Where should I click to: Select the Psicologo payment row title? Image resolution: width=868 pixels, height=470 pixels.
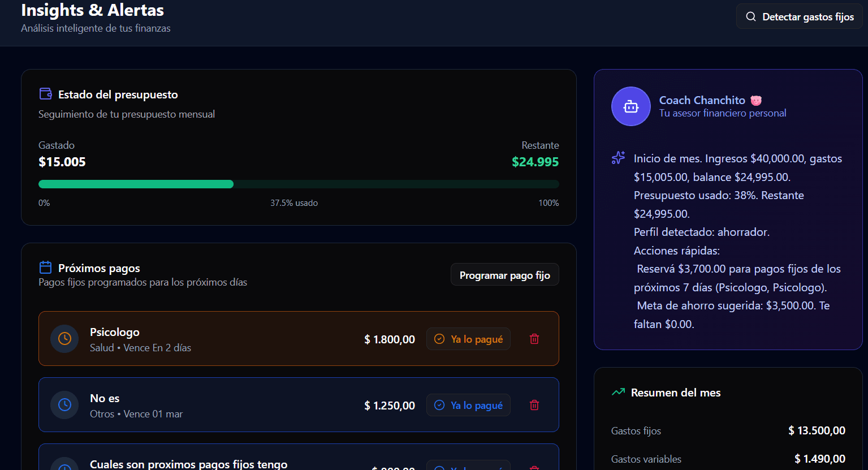(x=115, y=332)
